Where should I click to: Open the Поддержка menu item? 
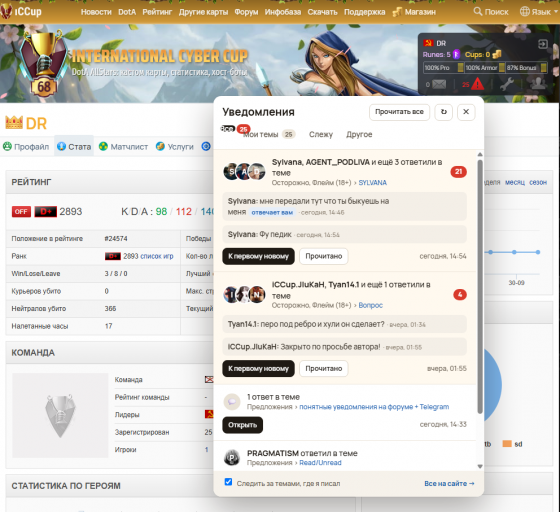[x=365, y=12]
